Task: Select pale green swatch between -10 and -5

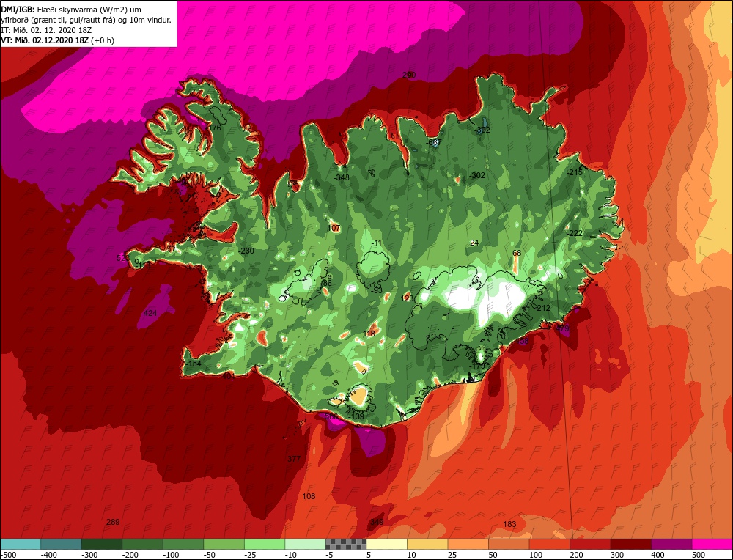Action: pos(305,544)
